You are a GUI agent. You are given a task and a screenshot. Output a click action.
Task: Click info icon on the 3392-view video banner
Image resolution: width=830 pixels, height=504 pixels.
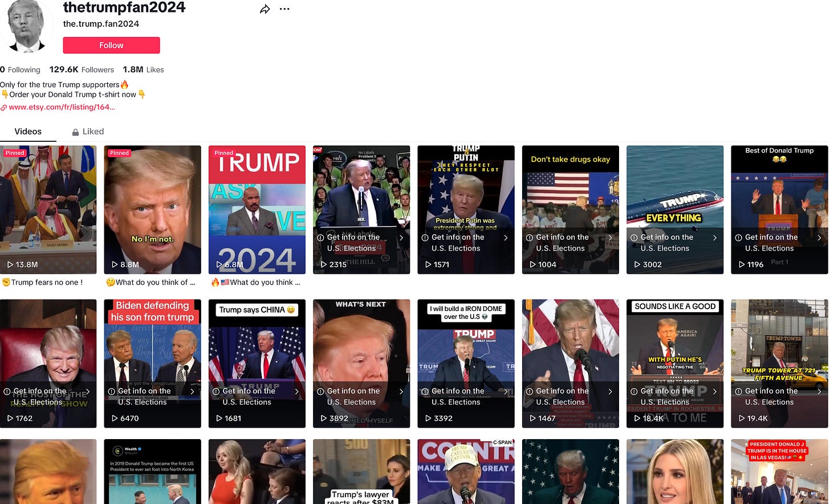point(425,392)
